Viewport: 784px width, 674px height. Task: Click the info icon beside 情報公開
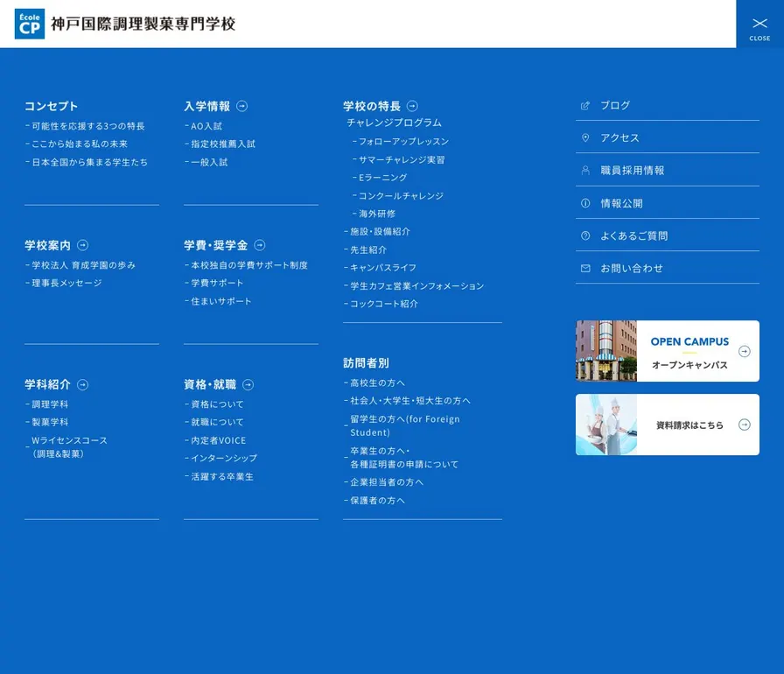[x=585, y=203]
